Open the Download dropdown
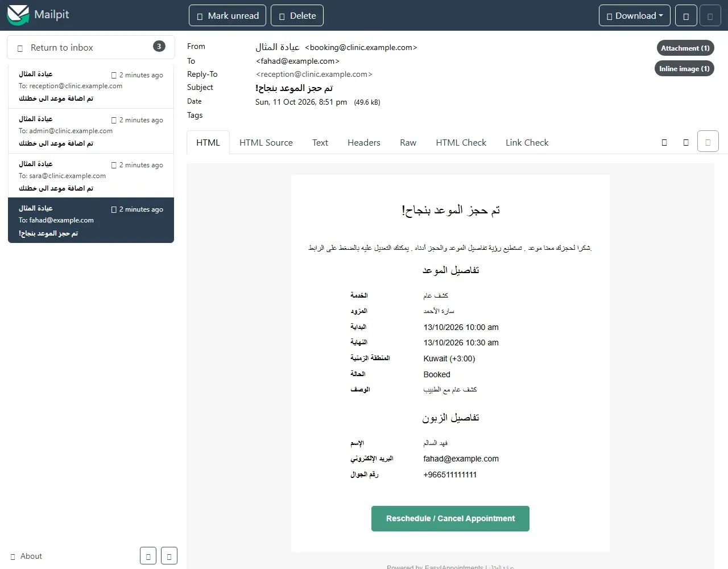728x569 pixels. pyautogui.click(x=635, y=16)
